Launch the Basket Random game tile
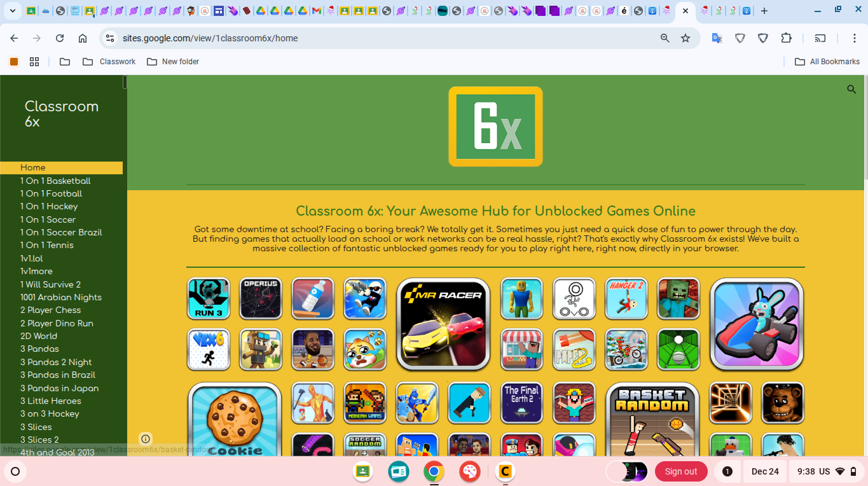Screen dimensions: 868x486 [652, 420]
